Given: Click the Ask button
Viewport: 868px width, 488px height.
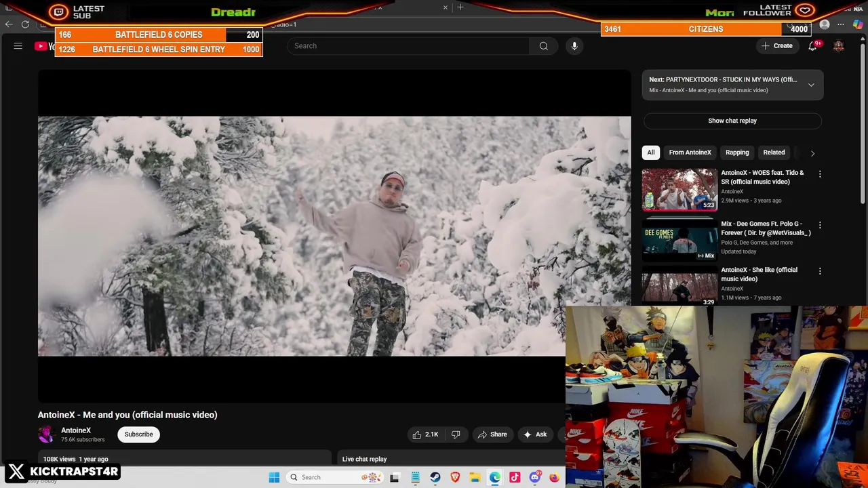Looking at the screenshot, I should (x=535, y=434).
